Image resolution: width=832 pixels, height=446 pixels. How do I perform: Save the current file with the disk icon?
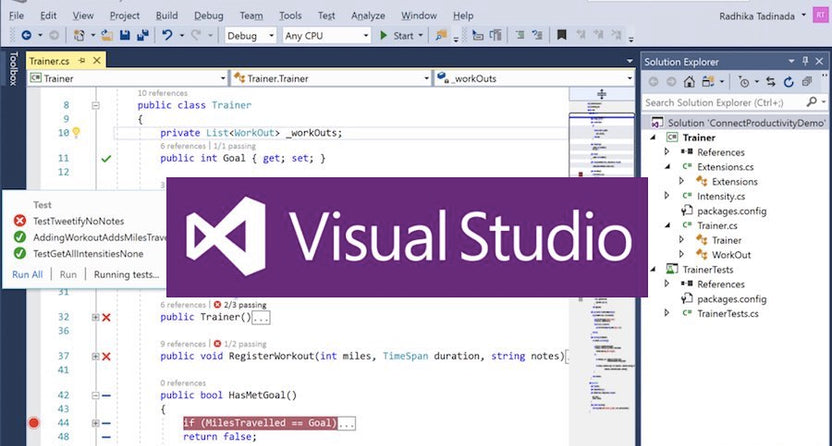pyautogui.click(x=125, y=36)
